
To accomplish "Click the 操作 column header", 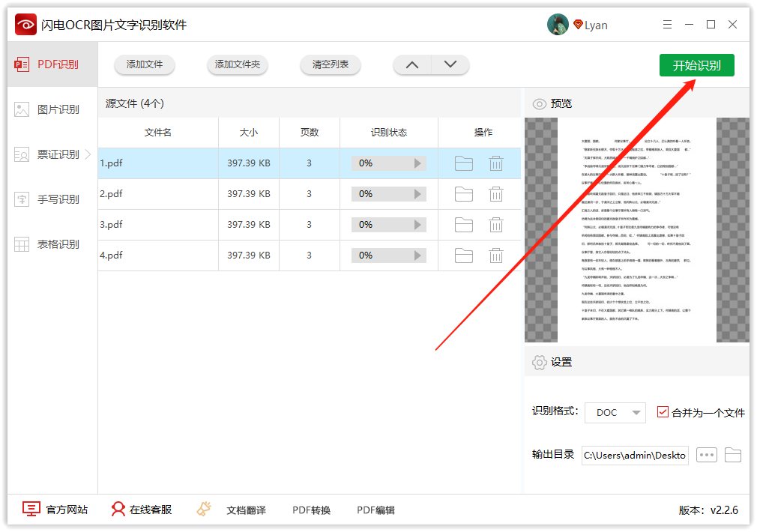I will [x=483, y=133].
